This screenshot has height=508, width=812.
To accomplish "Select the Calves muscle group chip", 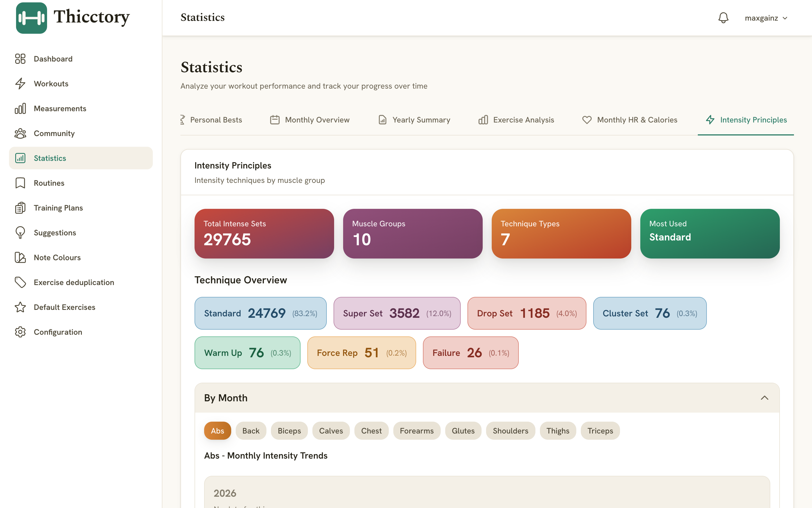I will click(x=331, y=431).
